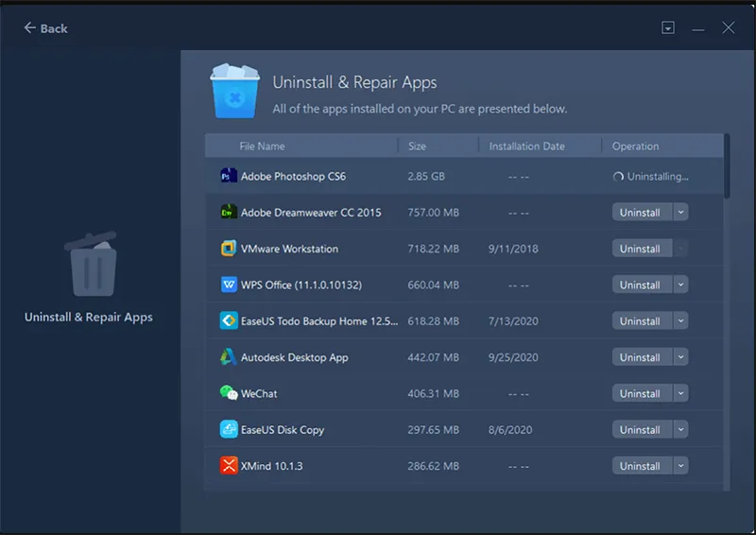Click the EaseUS Disk Copy icon

point(229,429)
